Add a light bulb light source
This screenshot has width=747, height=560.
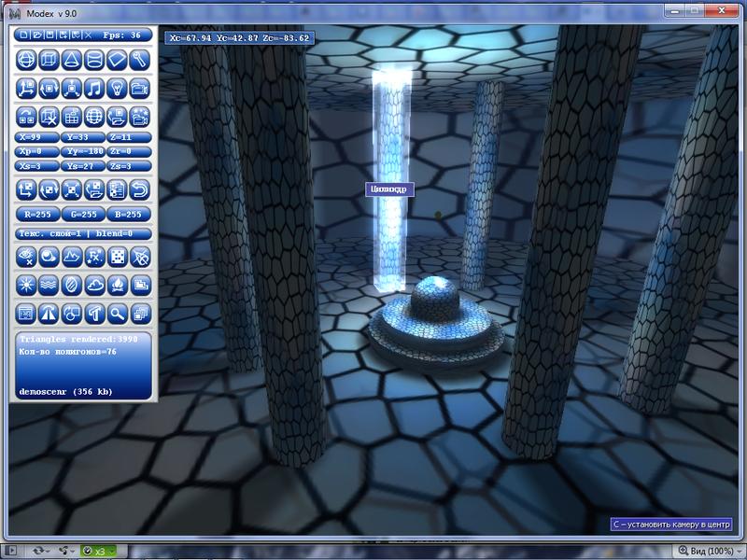pos(117,89)
